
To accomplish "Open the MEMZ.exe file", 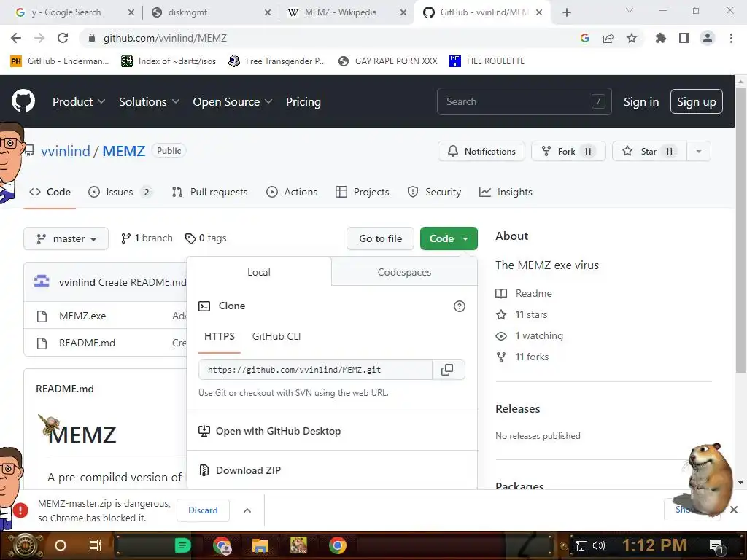I will point(82,316).
